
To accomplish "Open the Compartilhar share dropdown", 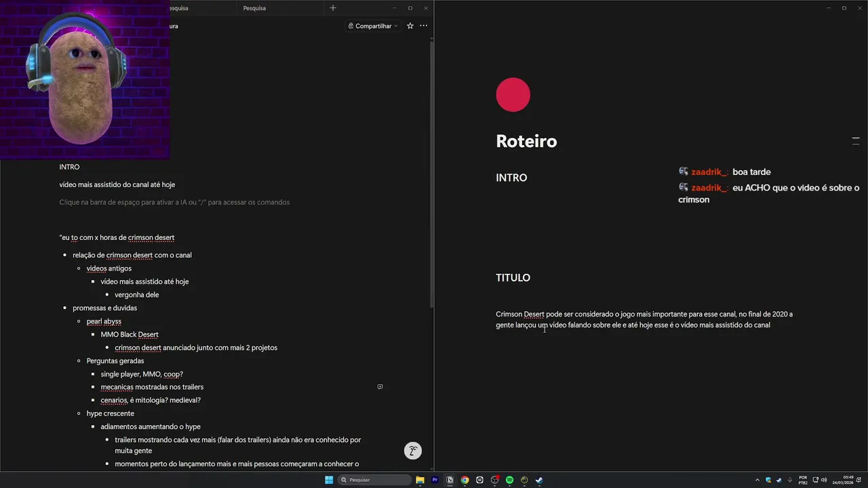I will click(x=373, y=26).
